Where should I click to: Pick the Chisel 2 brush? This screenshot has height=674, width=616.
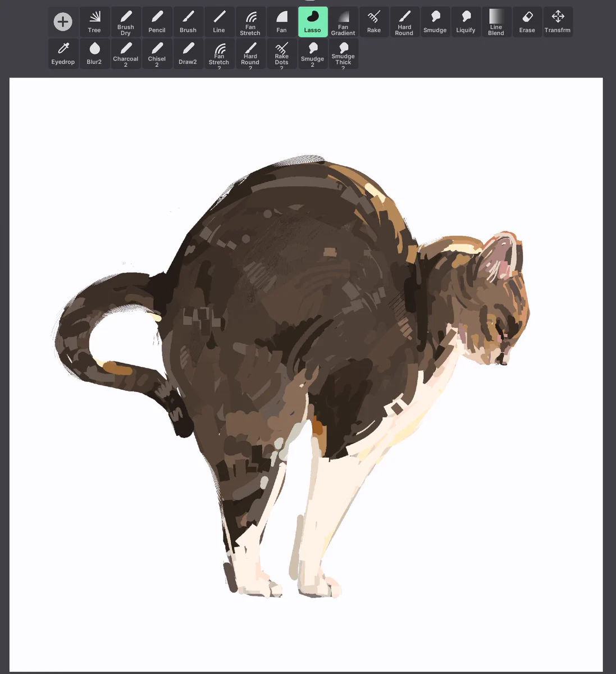point(157,54)
